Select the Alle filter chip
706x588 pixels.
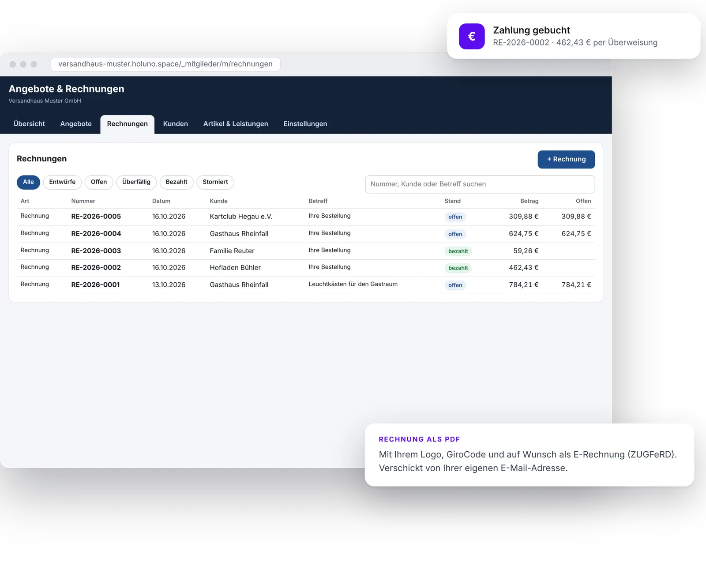[28, 182]
